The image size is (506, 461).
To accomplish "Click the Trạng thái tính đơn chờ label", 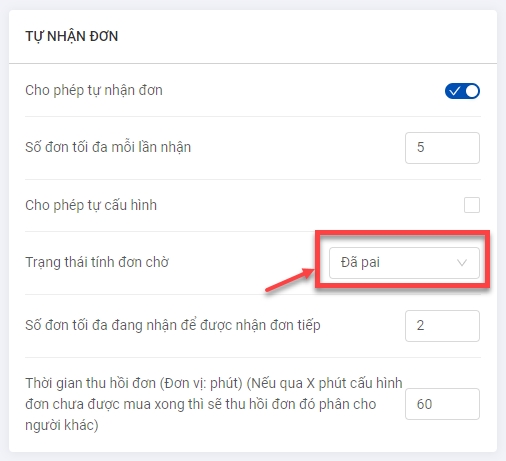I will (x=97, y=262).
